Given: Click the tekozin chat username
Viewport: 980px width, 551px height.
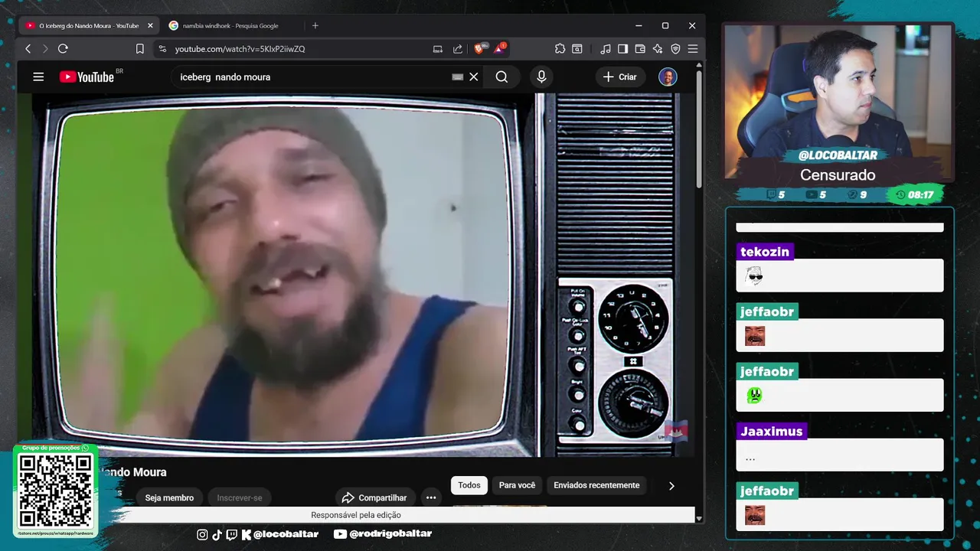Looking at the screenshot, I should point(764,252).
